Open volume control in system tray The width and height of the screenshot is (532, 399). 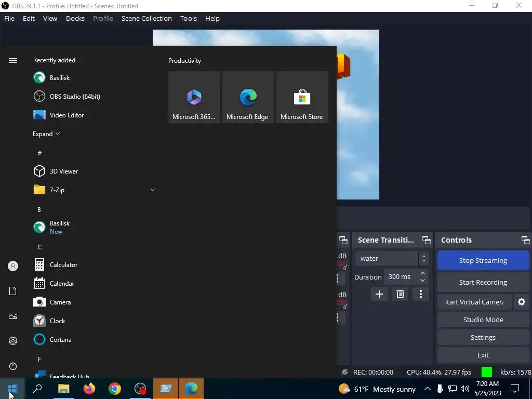coord(465,389)
